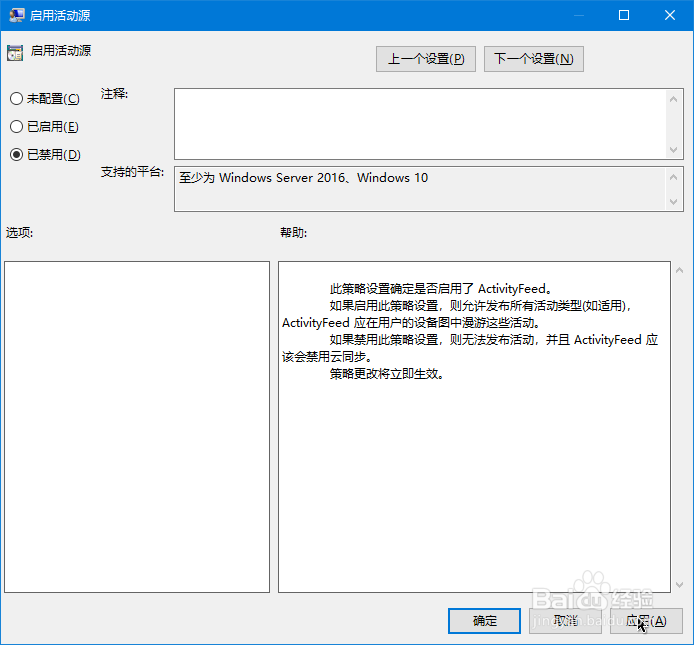Confirm with the 确定 button
Image resolution: width=694 pixels, height=645 pixels.
pyautogui.click(x=484, y=621)
